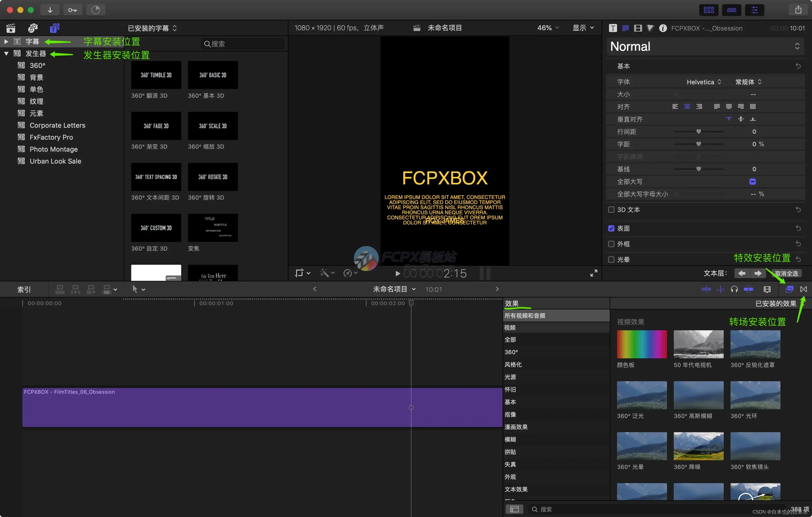Click the connect clip icon in timeline toolbar
This screenshot has width=812, height=517.
pos(60,289)
